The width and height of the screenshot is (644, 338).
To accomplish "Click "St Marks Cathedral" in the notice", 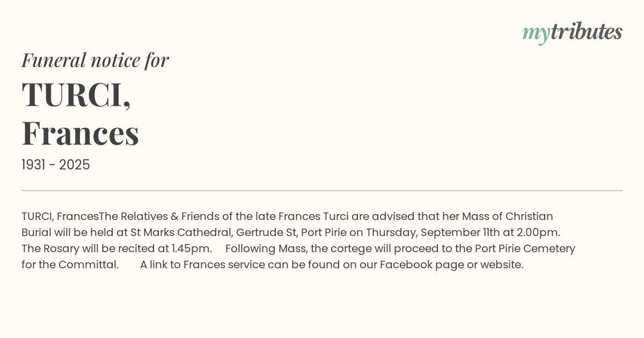I will click(181, 232).
